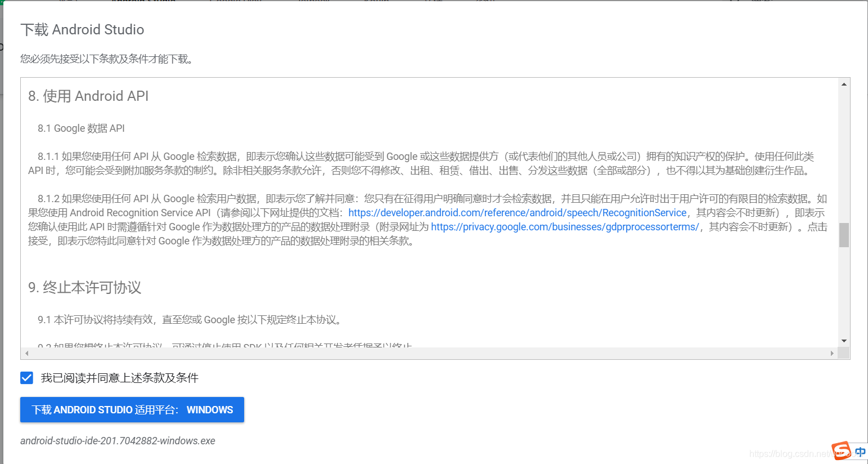Toggle the Chinese input mode 中 icon
The height and width of the screenshot is (464, 868).
pos(860,452)
